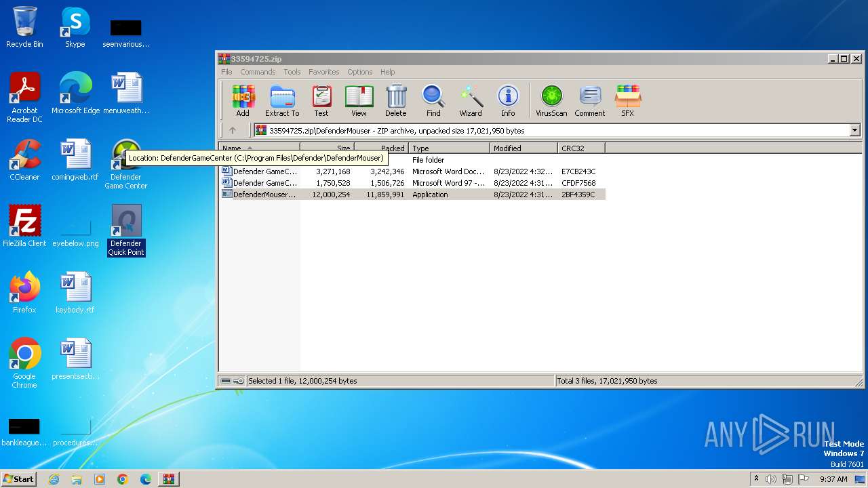Select the comingweb.rtf desktop file
Screen dimensions: 868x488
75,160
